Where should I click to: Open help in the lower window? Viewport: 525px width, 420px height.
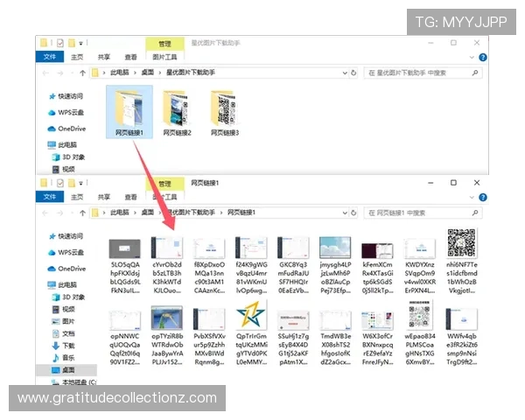482,197
